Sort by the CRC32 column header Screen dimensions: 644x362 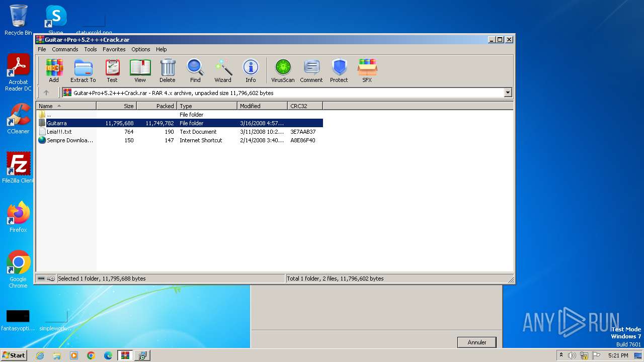pos(305,106)
